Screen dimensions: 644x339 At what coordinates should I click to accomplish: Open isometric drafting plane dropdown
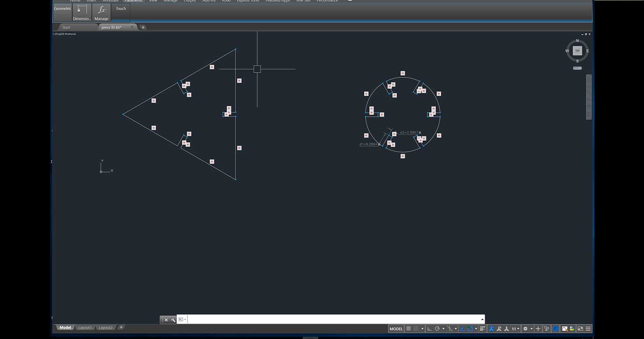pos(456,329)
